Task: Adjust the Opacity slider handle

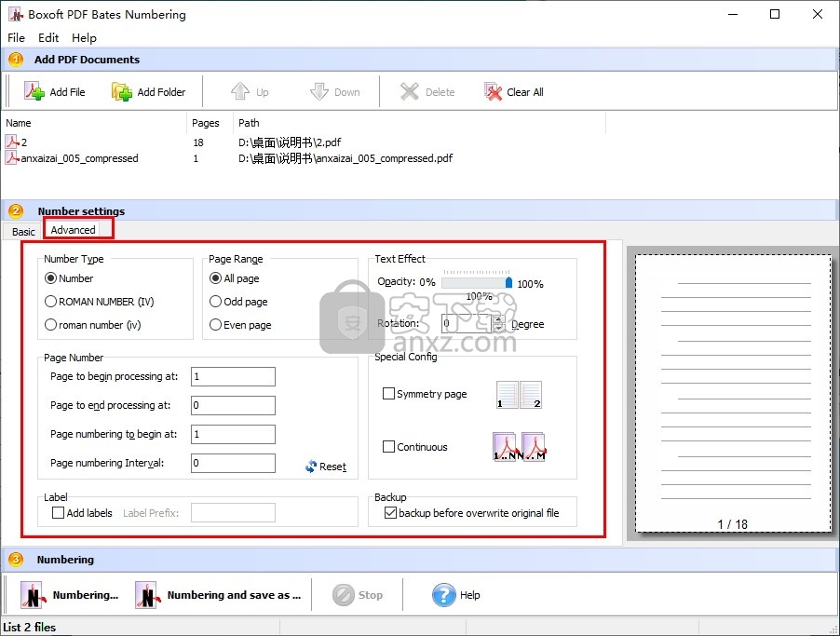Action: 508,282
